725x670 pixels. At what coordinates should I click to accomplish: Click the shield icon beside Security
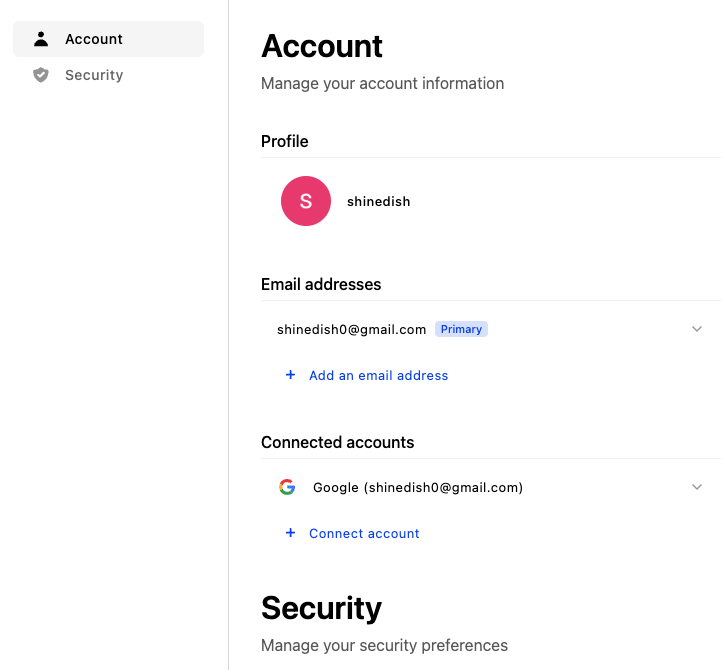41,75
